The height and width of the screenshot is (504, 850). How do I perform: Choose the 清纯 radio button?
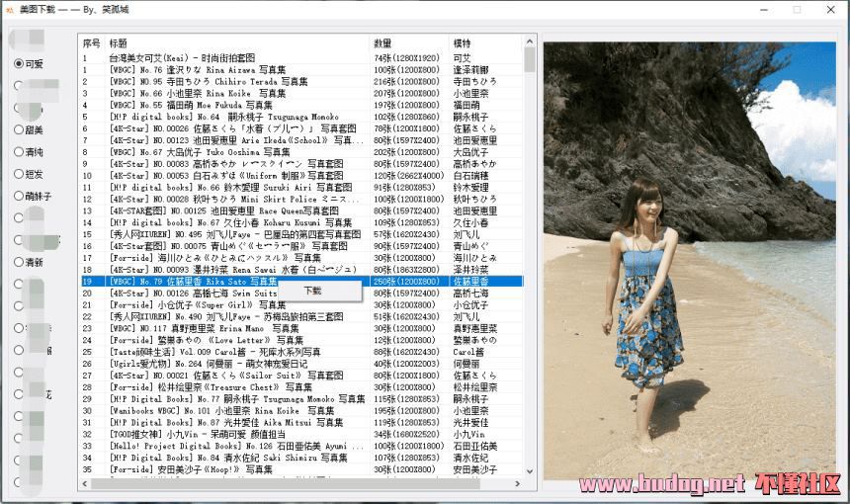(x=19, y=152)
